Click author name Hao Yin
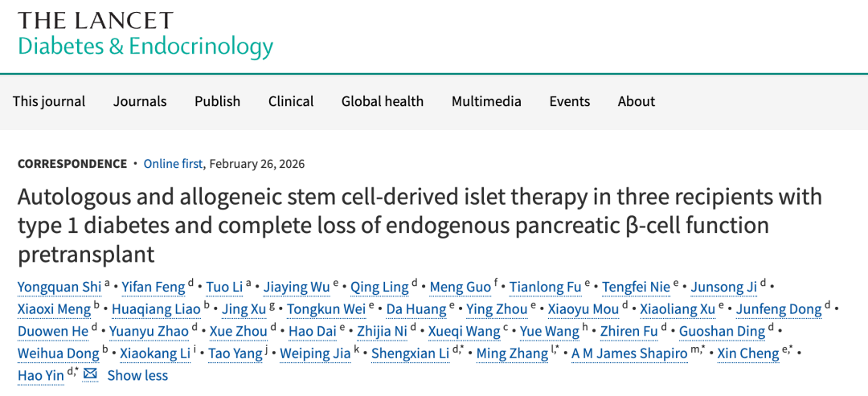The width and height of the screenshot is (868, 396). 41,375
